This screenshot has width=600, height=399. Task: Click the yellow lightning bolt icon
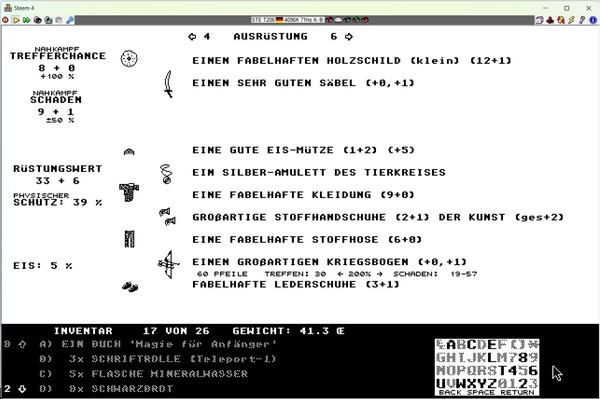(x=572, y=20)
